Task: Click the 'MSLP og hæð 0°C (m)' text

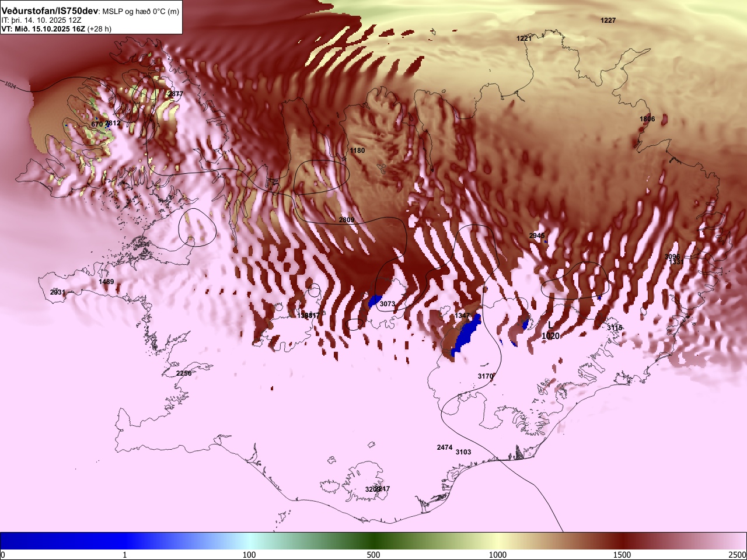Action: 141,12
